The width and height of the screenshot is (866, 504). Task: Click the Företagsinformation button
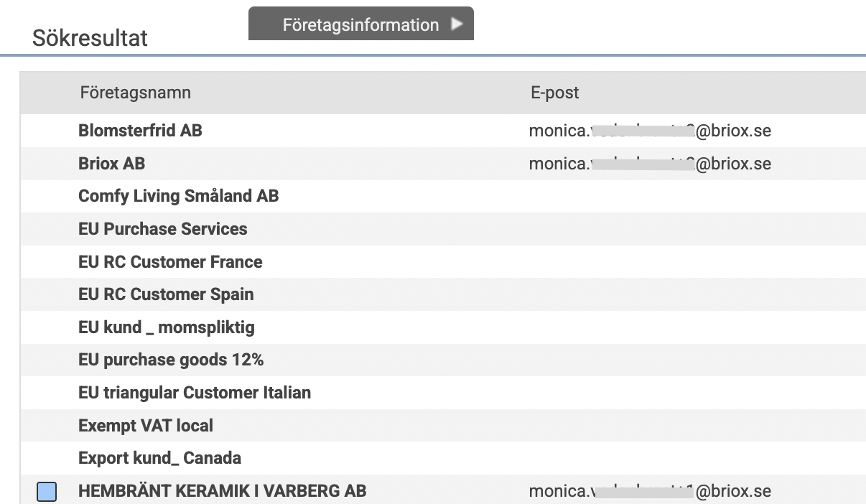[360, 24]
